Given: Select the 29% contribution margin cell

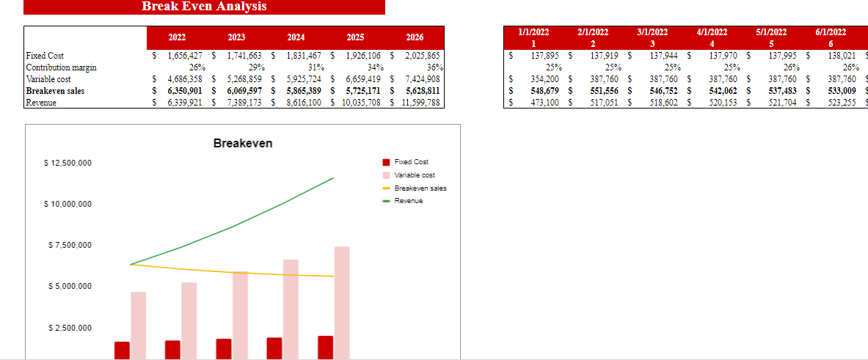Looking at the screenshot, I should coord(236,67).
